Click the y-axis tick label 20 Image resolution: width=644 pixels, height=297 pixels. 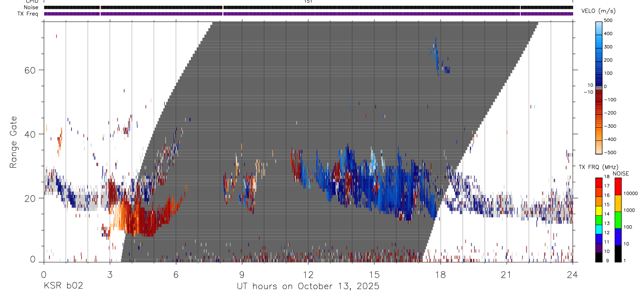click(x=31, y=199)
